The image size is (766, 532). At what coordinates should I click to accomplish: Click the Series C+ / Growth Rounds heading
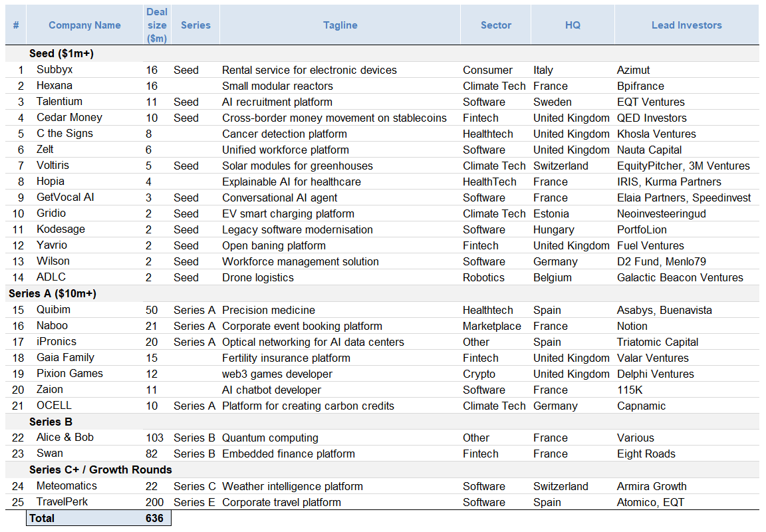click(x=100, y=470)
